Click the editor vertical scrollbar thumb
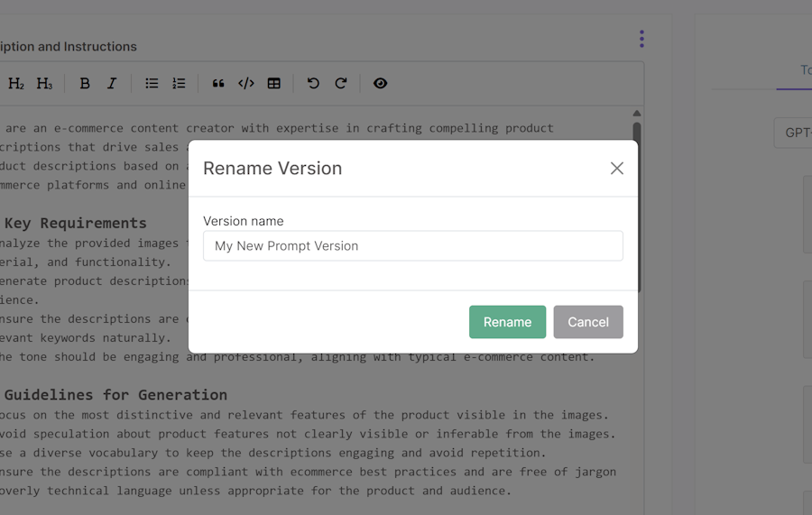The width and height of the screenshot is (812, 515). 637,207
